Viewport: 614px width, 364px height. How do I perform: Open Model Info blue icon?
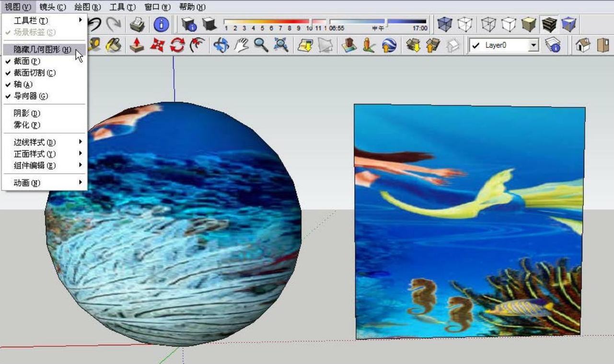[x=161, y=24]
